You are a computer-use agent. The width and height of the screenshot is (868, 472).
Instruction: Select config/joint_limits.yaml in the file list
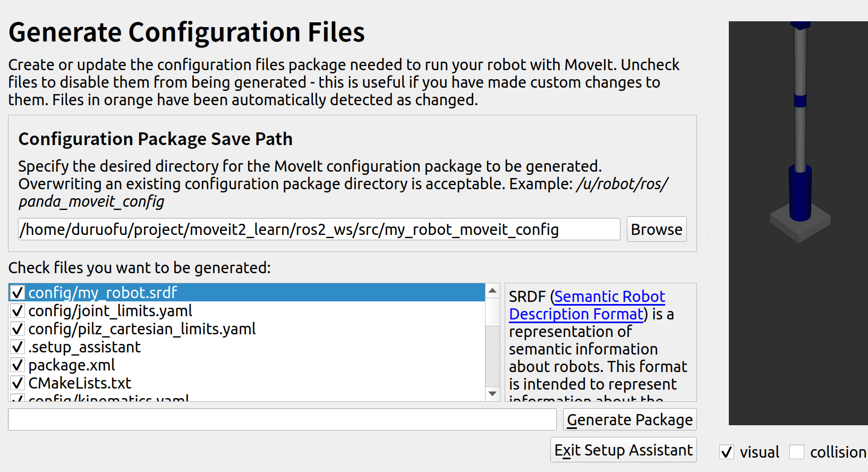110,311
